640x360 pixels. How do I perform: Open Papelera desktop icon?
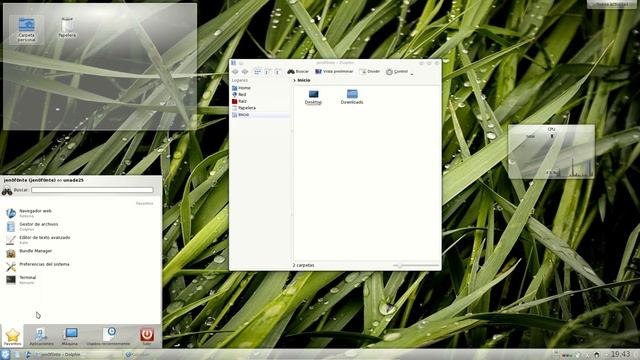click(67, 27)
